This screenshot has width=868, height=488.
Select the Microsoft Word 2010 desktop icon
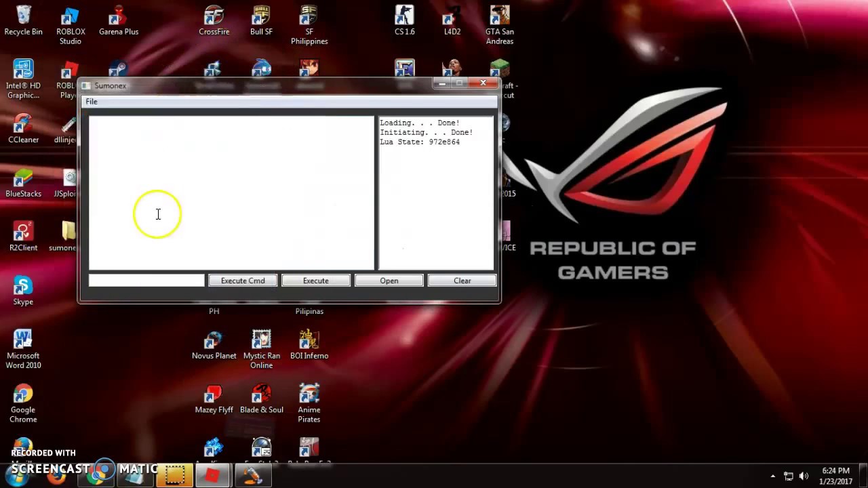[x=23, y=350]
